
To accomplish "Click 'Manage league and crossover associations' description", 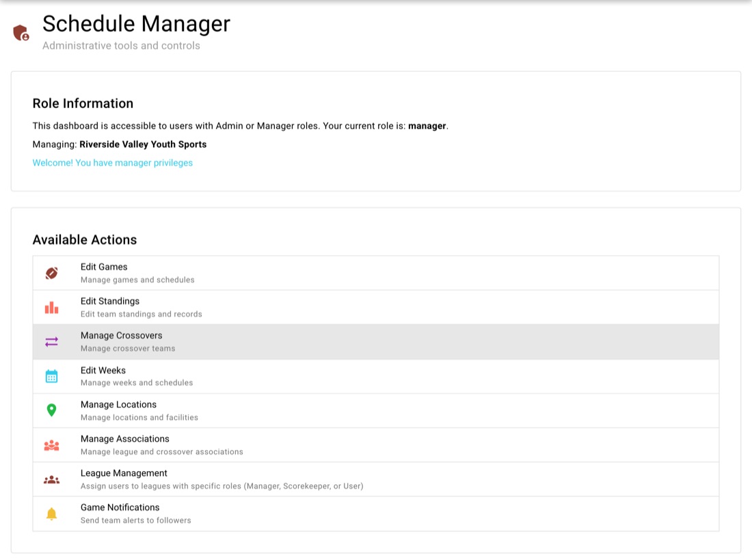I will 162,451.
